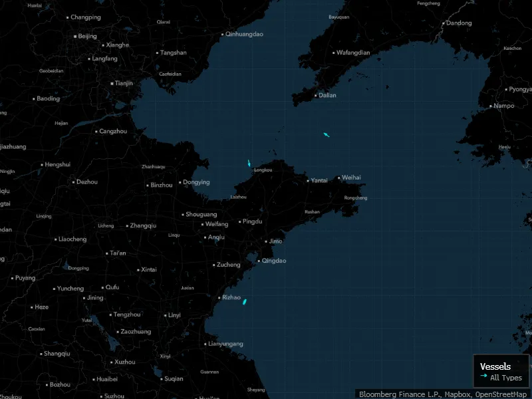
Task: Click the Jining city label
Action: tap(95, 298)
